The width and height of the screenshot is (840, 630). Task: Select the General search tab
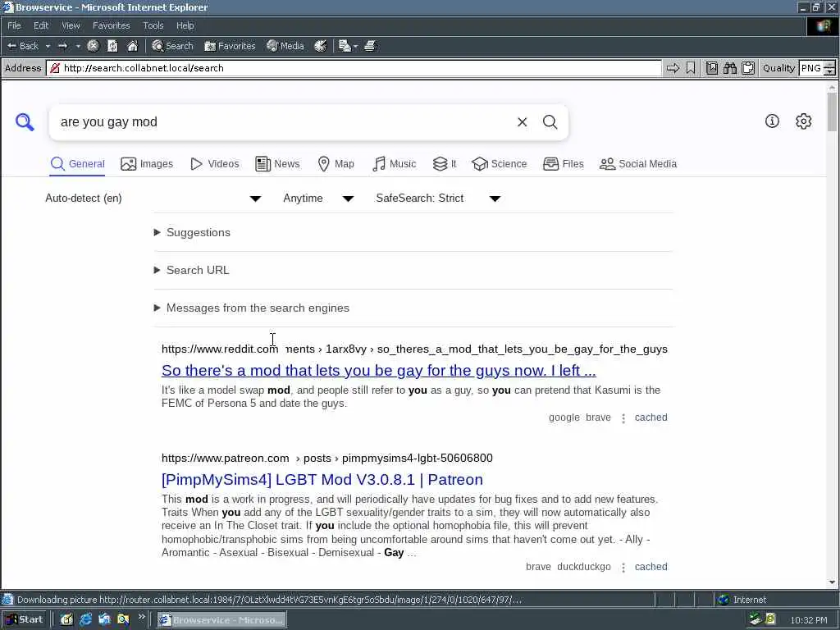tap(78, 164)
